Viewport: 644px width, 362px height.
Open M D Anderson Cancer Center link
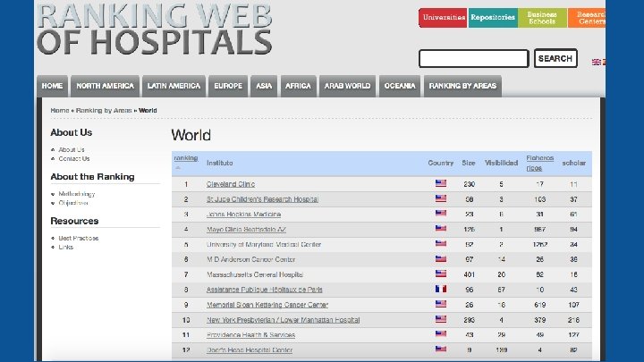click(x=251, y=260)
